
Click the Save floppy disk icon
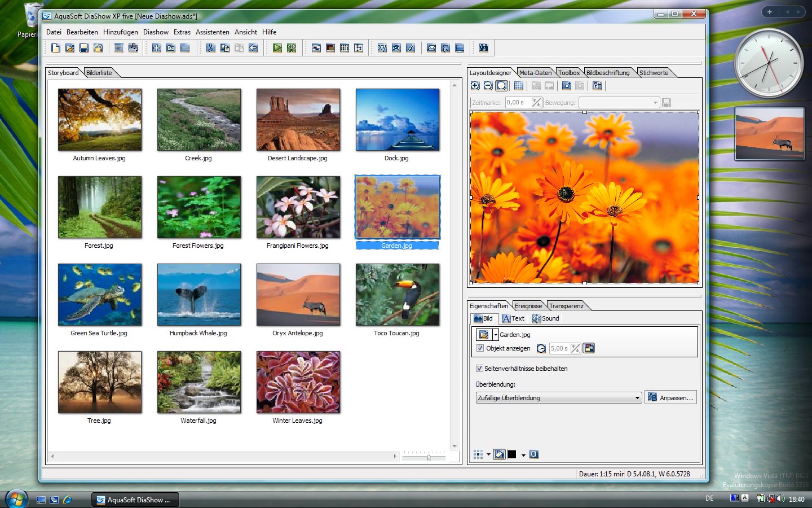tap(84, 48)
